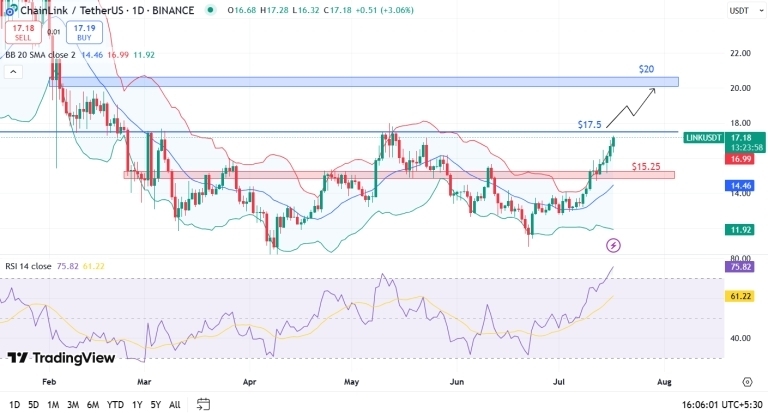Click the 17.18 SELL button
The image size is (768, 413).
23,32
